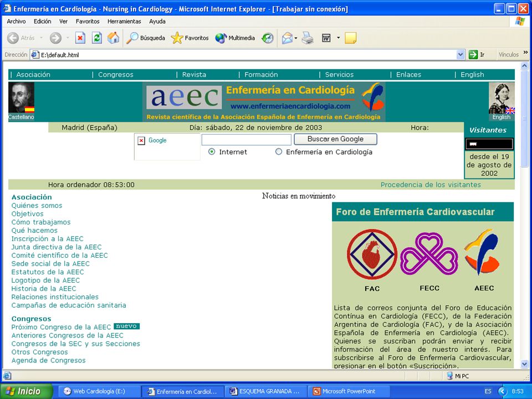This screenshot has height=399, width=532.
Task: Click Windows flag logo throbber
Action: click(520, 22)
